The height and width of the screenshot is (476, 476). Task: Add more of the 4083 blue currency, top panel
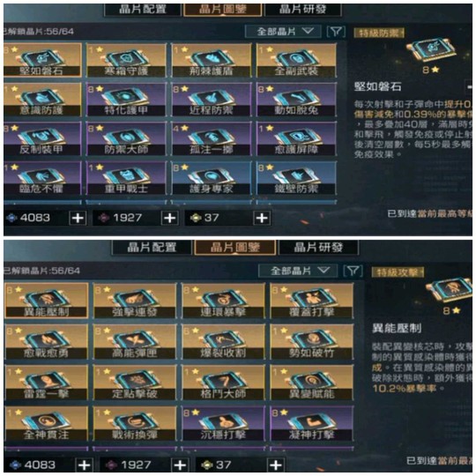click(x=78, y=218)
